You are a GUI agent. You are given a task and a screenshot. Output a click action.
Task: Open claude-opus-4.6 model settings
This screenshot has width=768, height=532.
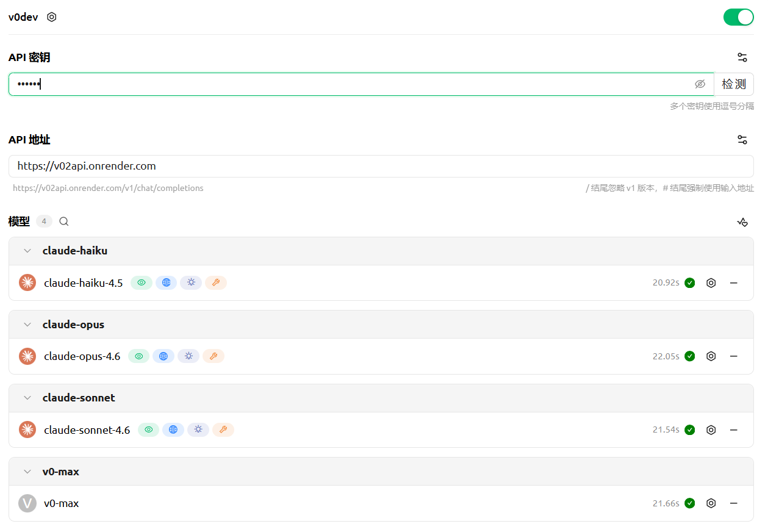(711, 356)
